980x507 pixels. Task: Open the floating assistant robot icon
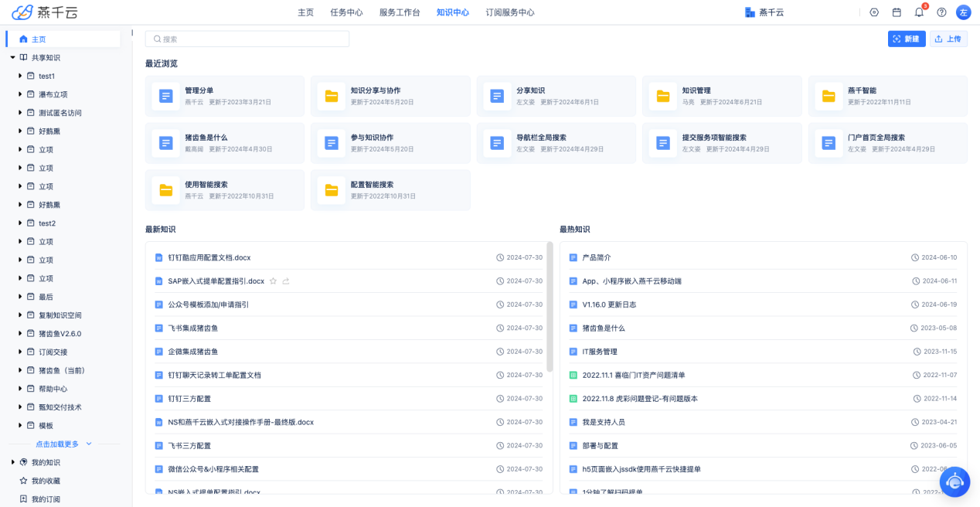click(x=955, y=481)
